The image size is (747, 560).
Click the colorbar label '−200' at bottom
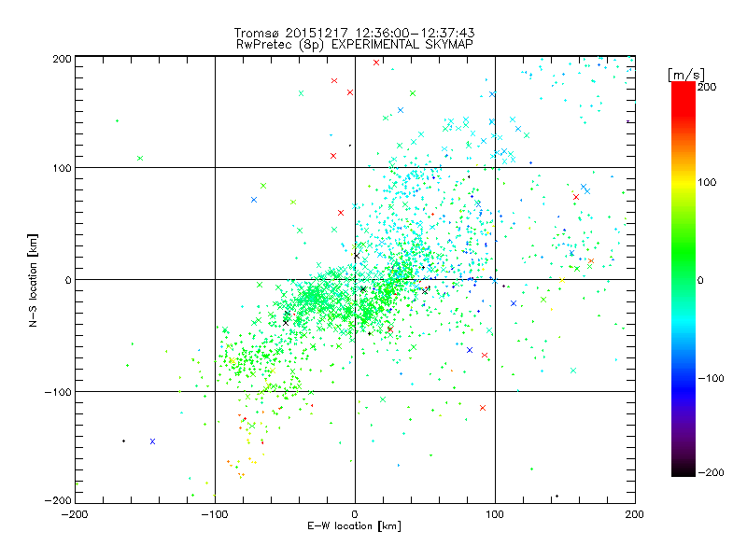[x=711, y=472]
